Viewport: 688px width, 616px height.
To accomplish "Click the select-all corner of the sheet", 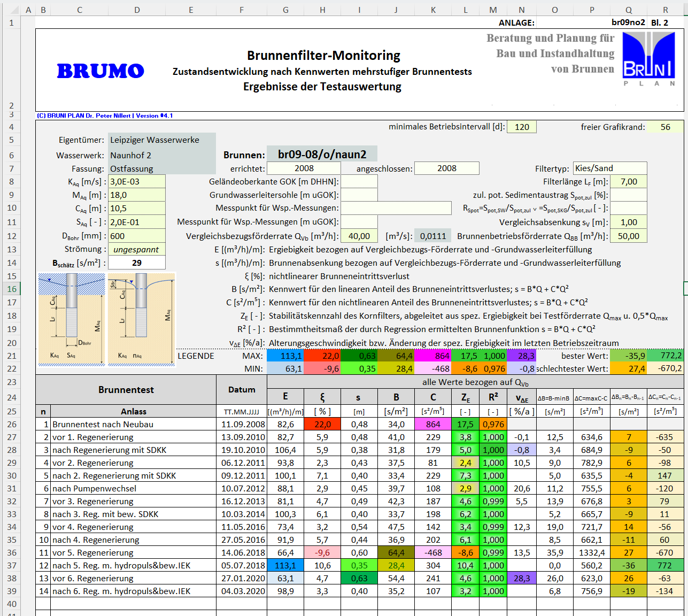I will tap(12, 10).
